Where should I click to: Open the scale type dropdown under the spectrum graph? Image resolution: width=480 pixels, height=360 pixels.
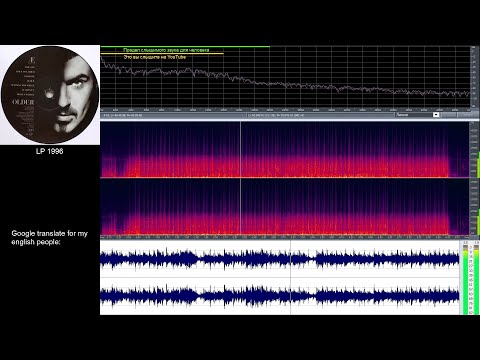point(436,115)
